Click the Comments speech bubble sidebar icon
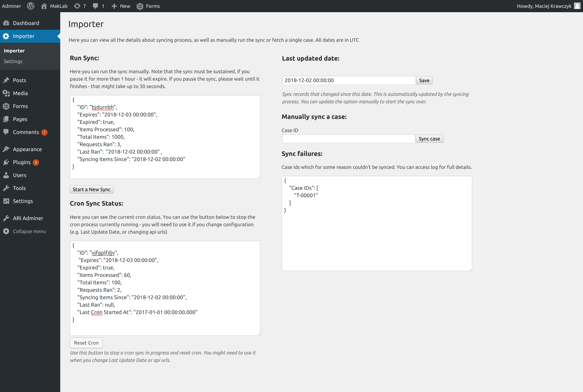The width and height of the screenshot is (583, 392). coord(6,132)
